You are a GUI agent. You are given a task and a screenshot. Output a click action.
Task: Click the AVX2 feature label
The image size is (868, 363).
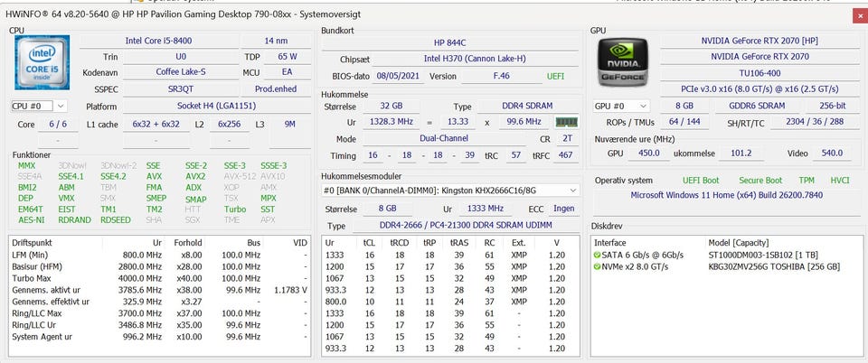click(196, 176)
